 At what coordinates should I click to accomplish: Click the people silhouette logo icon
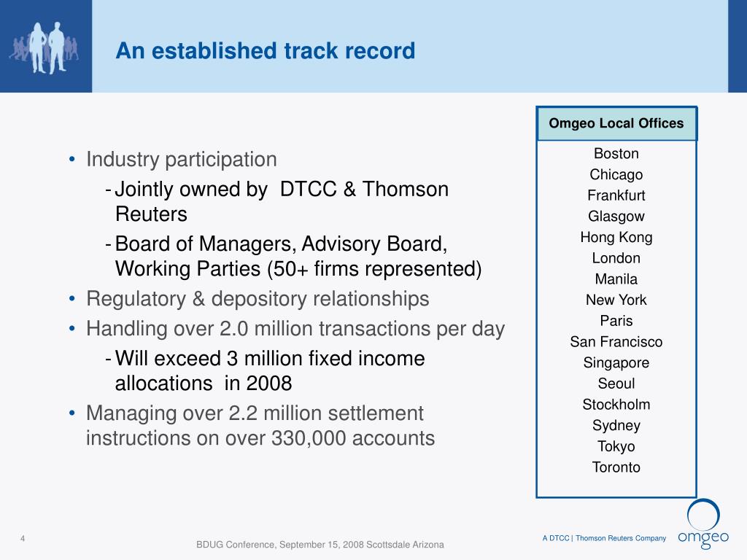[x=44, y=48]
